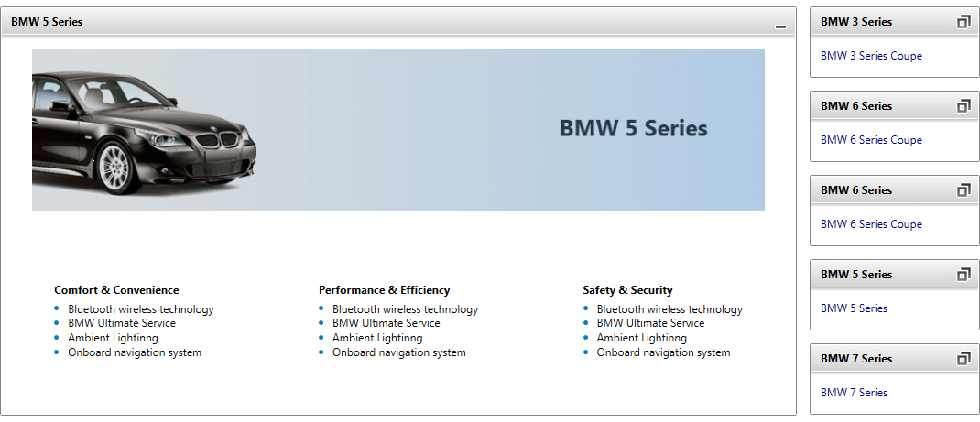Screen dimensions: 980x422
Task: Click the large tile's BMW 5 Series title bar
Action: click(x=366, y=22)
